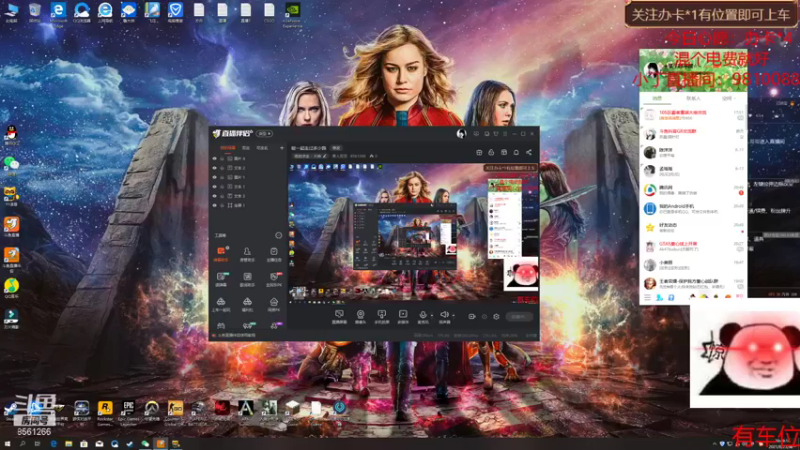Toggle visibility of 文本 1 source
Image resolution: width=800 pixels, height=450 pixels.
pyautogui.click(x=214, y=187)
